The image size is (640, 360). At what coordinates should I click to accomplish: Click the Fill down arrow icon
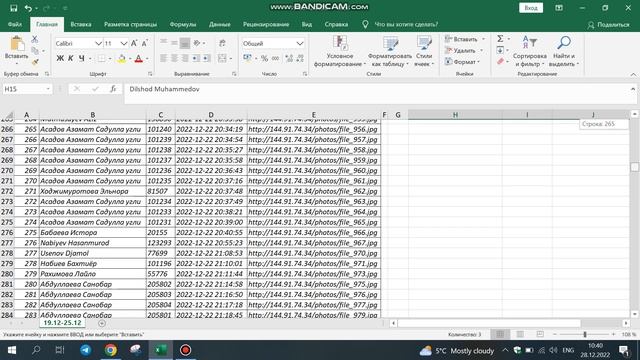click(x=500, y=50)
